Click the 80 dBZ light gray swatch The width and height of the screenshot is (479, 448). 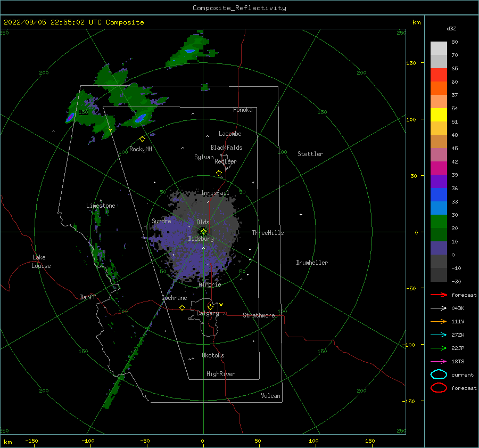point(439,48)
